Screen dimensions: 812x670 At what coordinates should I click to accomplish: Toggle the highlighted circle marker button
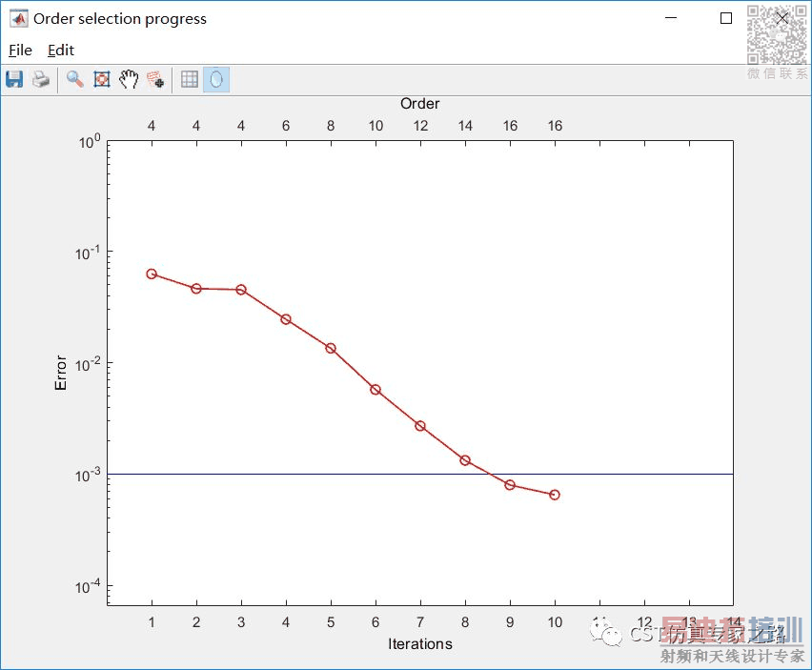click(216, 79)
